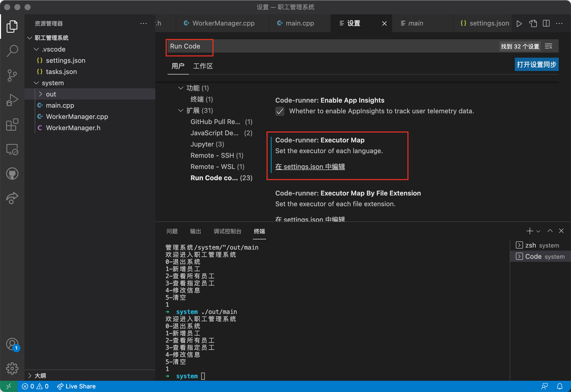Select the 工作区 settings scope tab
Screen dimensions: 571x392
click(203, 66)
